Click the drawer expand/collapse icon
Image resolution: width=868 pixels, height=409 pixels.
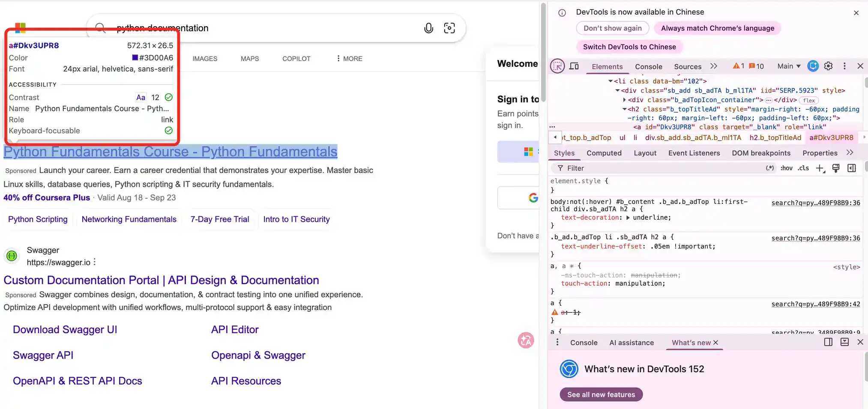pyautogui.click(x=844, y=342)
